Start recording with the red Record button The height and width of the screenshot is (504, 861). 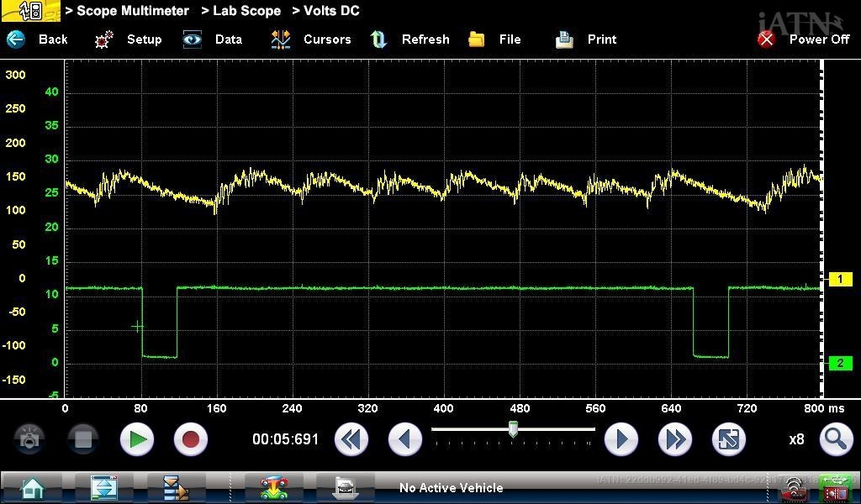click(x=190, y=439)
